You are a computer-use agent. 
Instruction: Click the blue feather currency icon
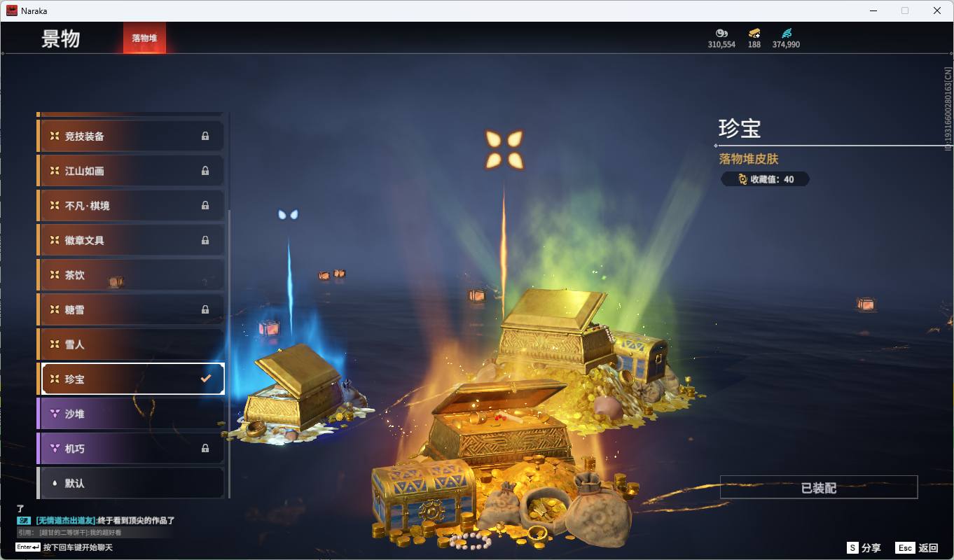tap(787, 33)
